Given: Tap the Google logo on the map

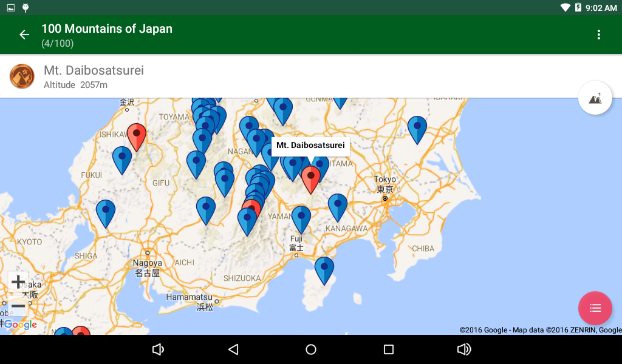Looking at the screenshot, I should [x=20, y=325].
